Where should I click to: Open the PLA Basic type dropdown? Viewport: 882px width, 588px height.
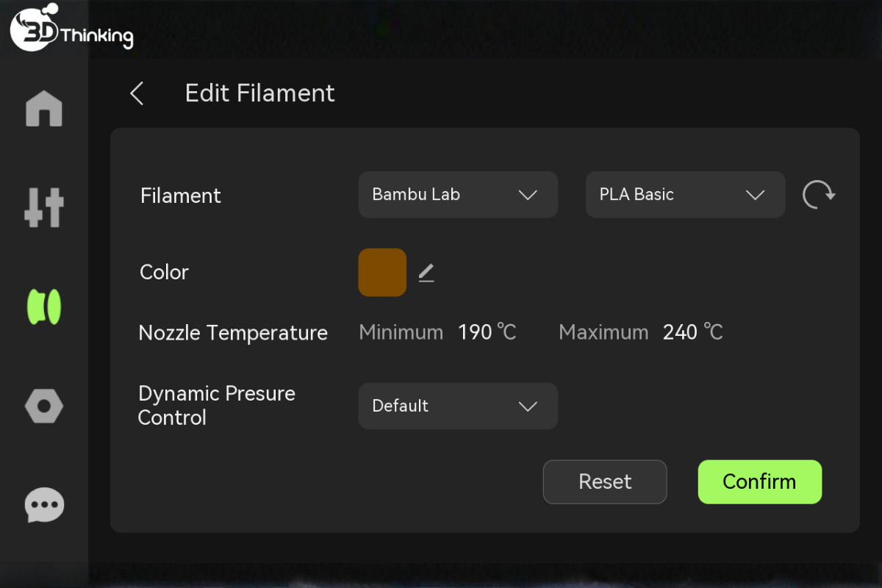click(686, 195)
